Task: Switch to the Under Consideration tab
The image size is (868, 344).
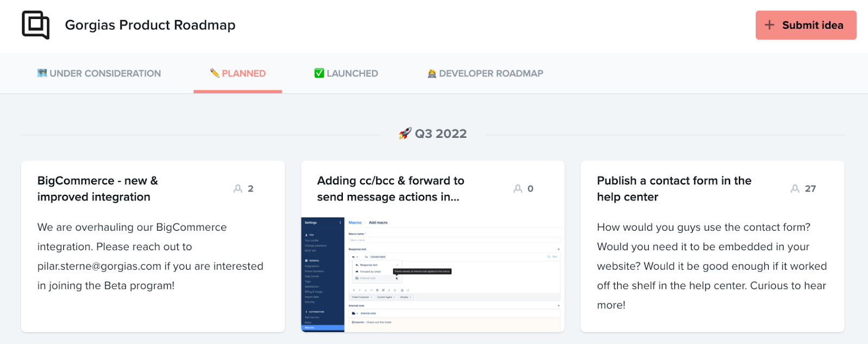Action: point(99,73)
